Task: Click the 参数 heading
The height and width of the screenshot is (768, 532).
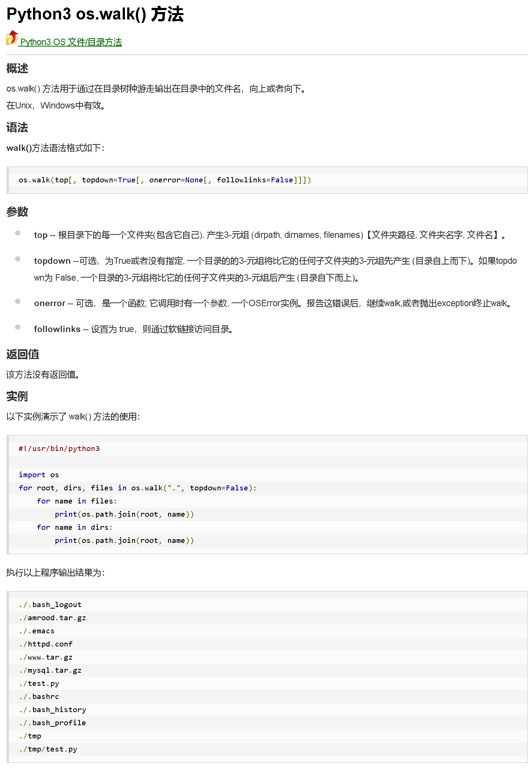Action: click(17, 212)
